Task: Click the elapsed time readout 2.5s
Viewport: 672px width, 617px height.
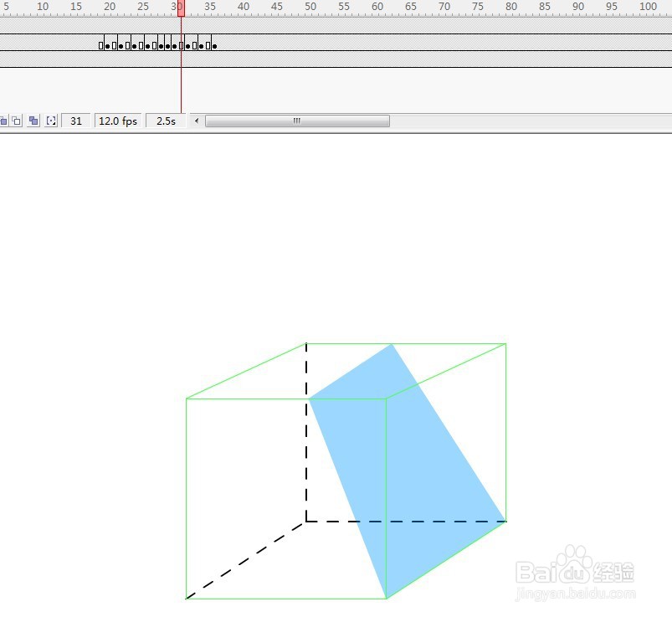Action: tap(166, 121)
